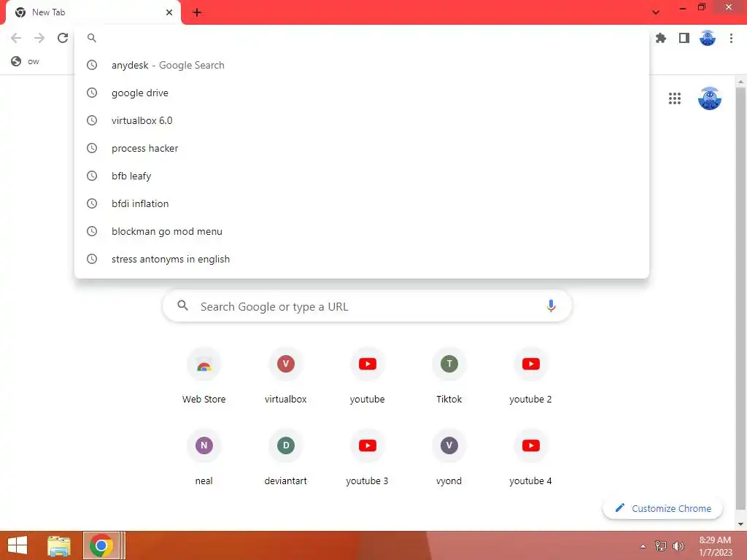The width and height of the screenshot is (747, 560).
Task: Open the volume speaker tray icon
Action: coord(678,545)
